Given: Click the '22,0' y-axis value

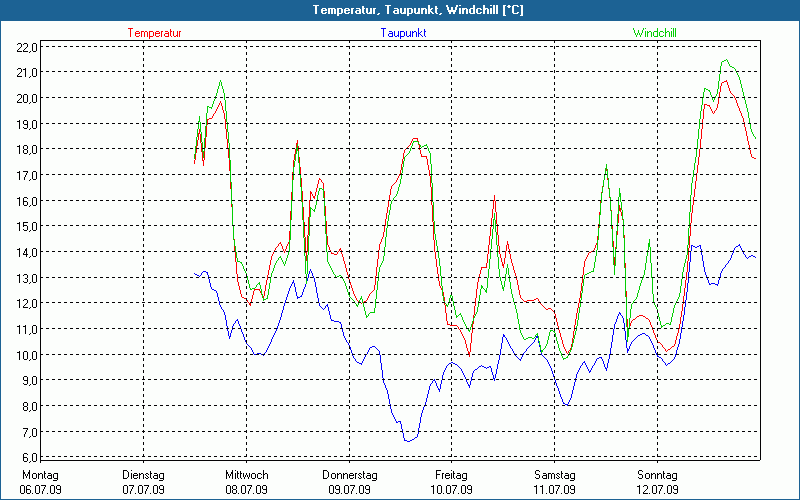Looking at the screenshot, I should 27,47.
